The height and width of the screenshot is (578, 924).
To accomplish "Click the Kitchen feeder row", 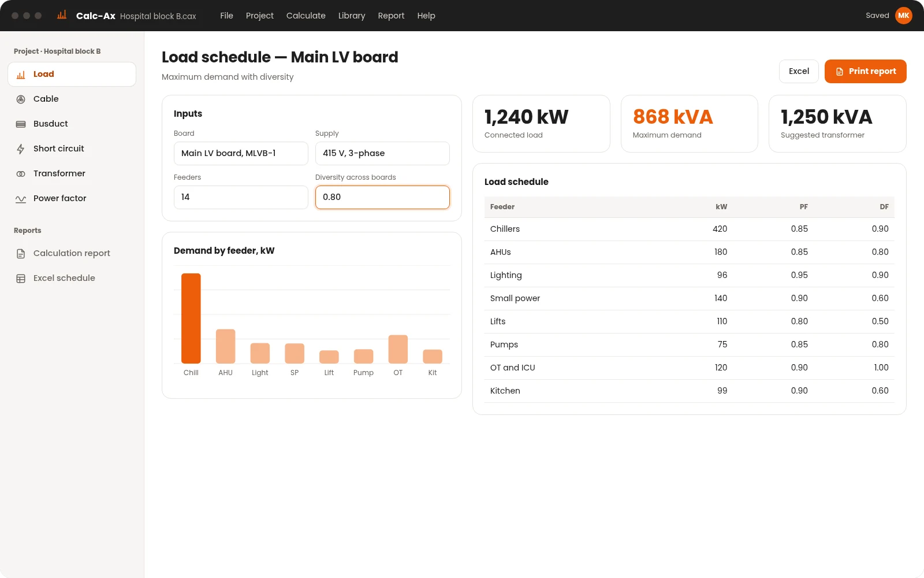I will [689, 391].
